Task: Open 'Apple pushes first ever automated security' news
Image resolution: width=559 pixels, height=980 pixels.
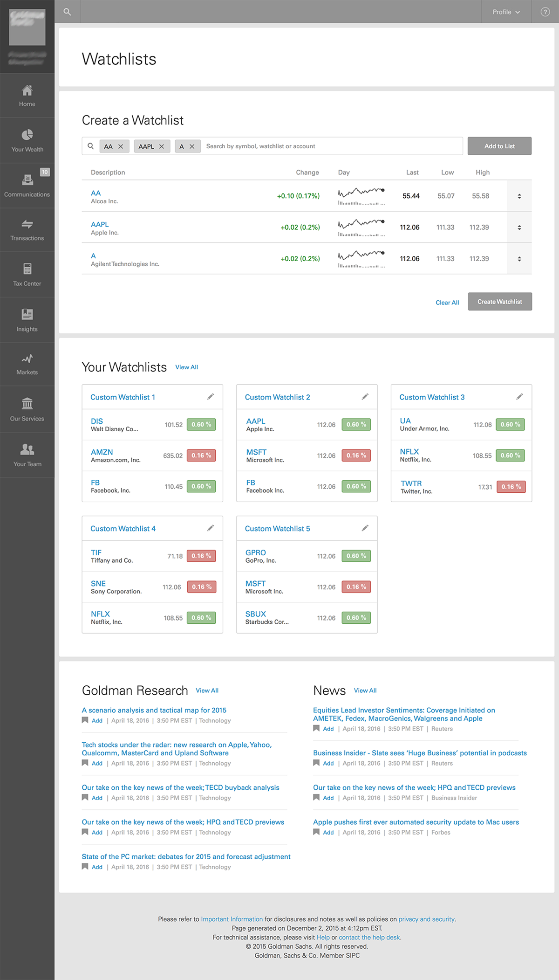Action: pyautogui.click(x=416, y=822)
